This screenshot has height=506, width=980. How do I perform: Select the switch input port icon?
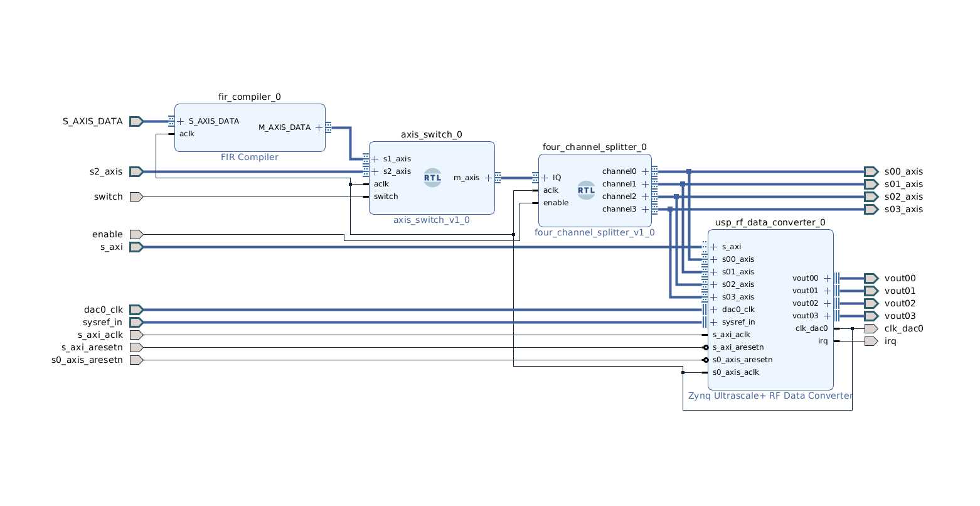[136, 196]
